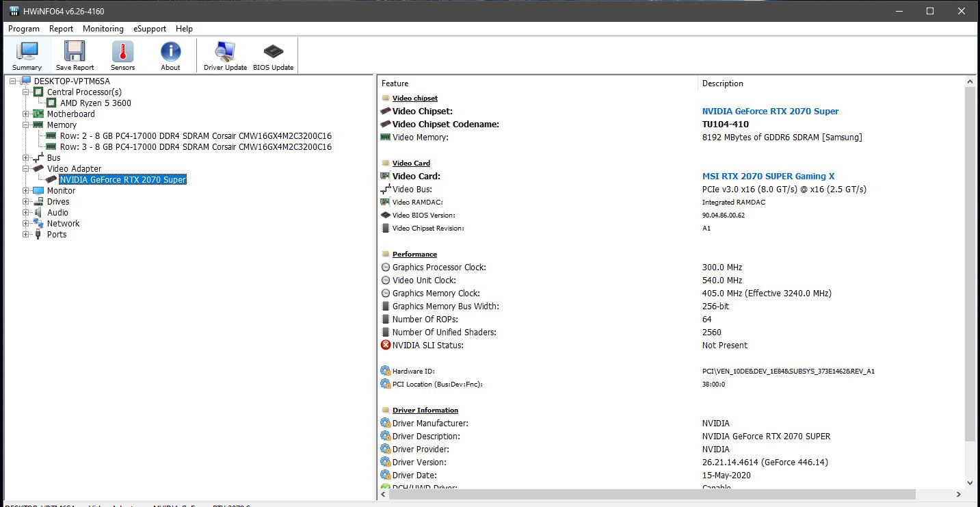
Task: Expand the Ports tree node
Action: 26,235
